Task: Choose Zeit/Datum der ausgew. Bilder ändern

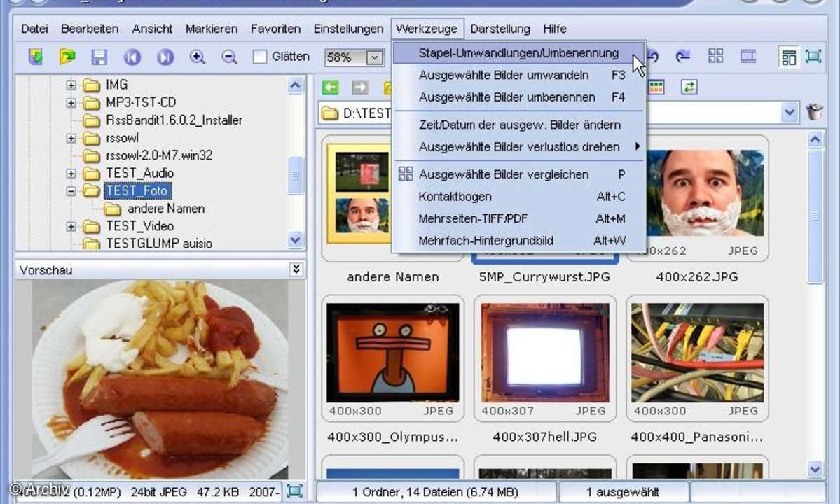Action: click(518, 125)
